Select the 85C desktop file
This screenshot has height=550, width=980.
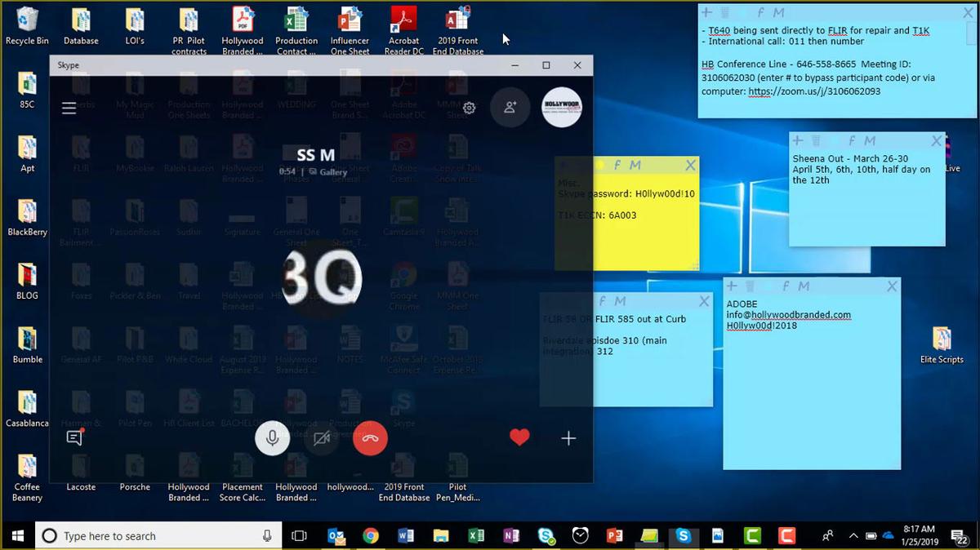coord(27,90)
